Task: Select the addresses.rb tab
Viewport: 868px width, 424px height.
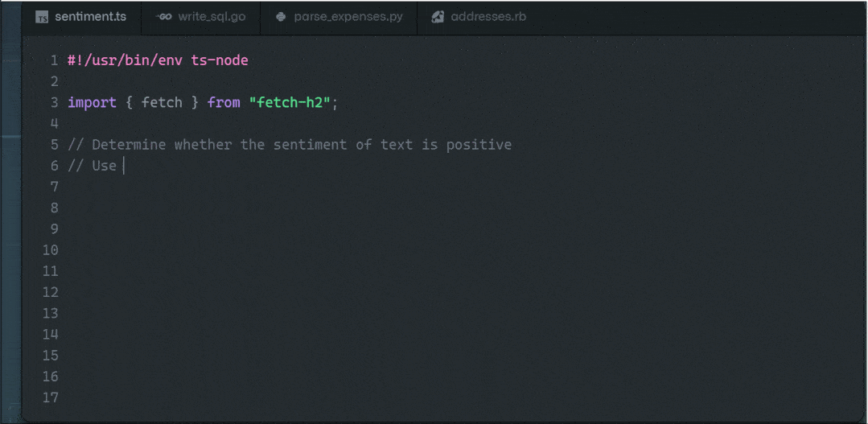Action: click(488, 17)
